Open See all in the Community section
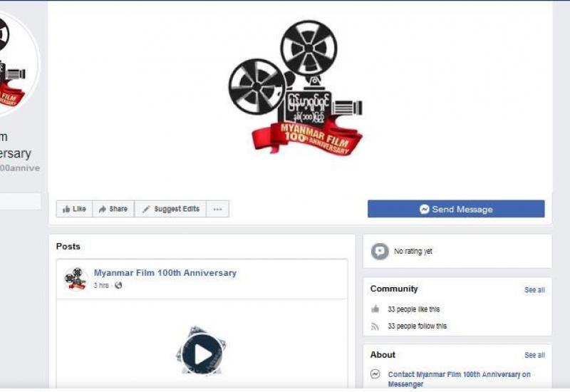Image resolution: width=570 pixels, height=392 pixels. [x=534, y=290]
